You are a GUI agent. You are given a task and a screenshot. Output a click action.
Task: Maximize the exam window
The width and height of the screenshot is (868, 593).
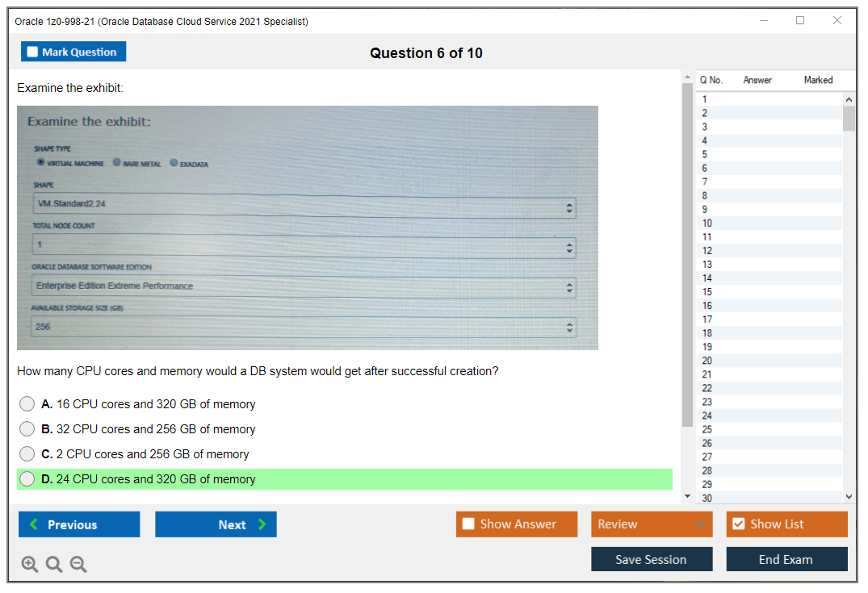[800, 21]
